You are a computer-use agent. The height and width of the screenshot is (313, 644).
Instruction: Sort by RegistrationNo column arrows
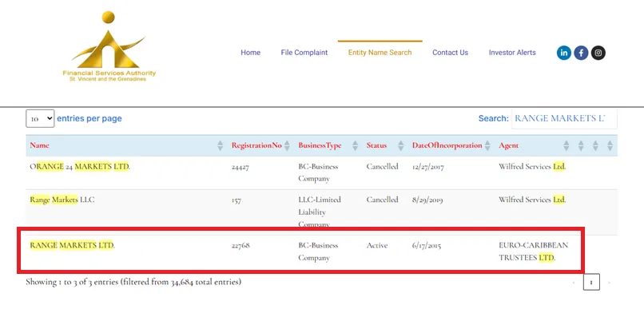click(287, 145)
